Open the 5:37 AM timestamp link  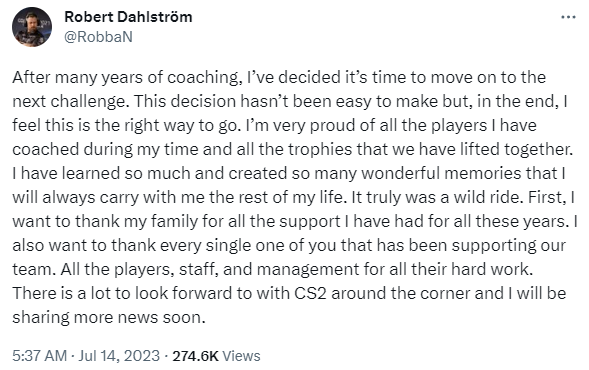point(39,356)
